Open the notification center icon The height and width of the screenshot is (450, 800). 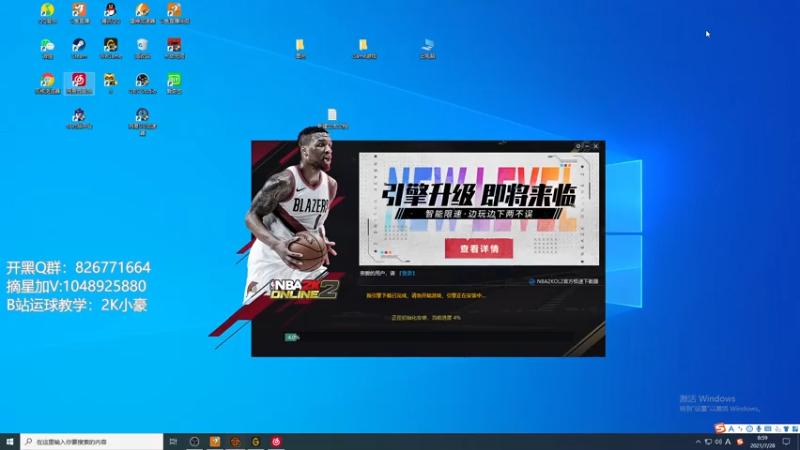click(x=786, y=442)
